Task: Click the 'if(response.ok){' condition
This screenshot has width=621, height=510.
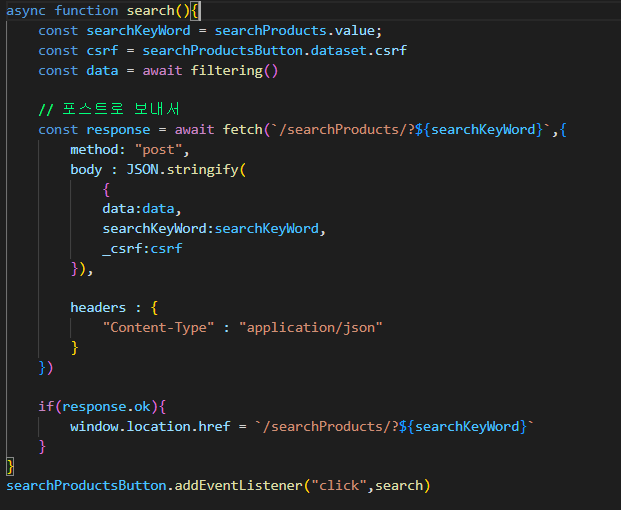Action: tap(102, 407)
